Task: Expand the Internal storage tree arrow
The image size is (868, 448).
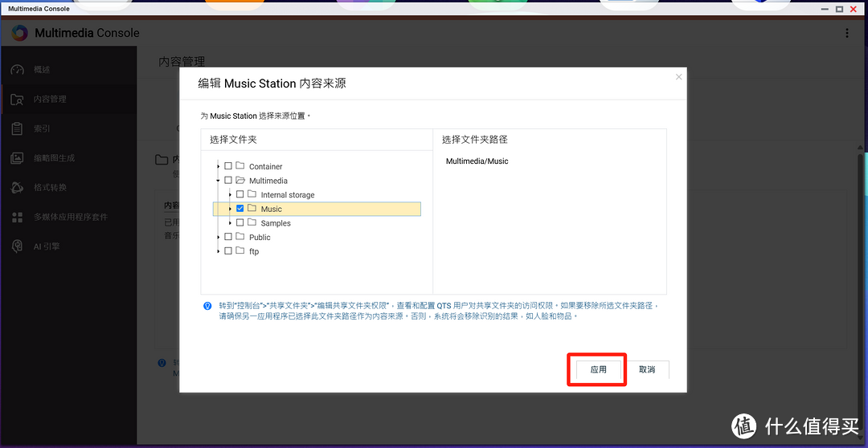Action: [x=231, y=194]
